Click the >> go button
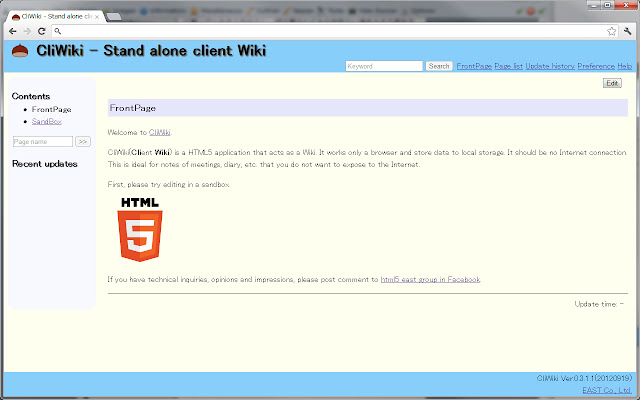This screenshot has height=400, width=640. pyautogui.click(x=83, y=142)
